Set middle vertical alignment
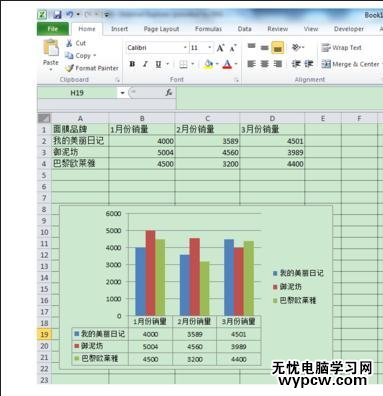383x396 pixels. (265, 47)
